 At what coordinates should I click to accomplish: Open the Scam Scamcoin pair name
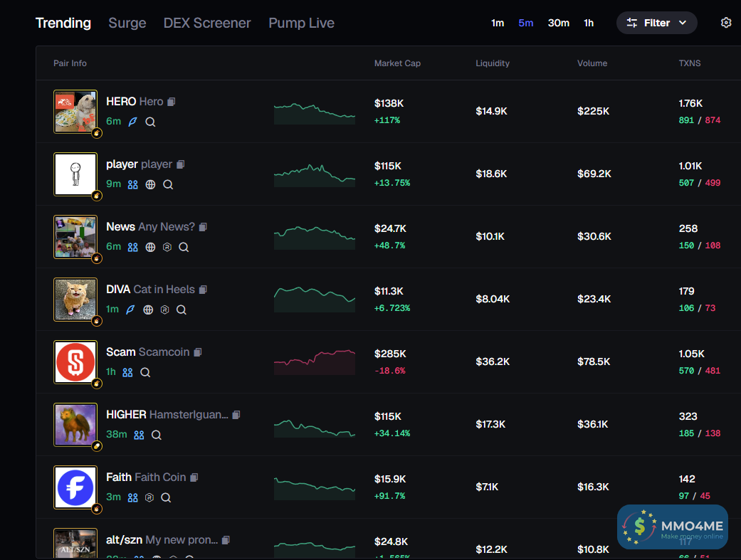pyautogui.click(x=147, y=352)
